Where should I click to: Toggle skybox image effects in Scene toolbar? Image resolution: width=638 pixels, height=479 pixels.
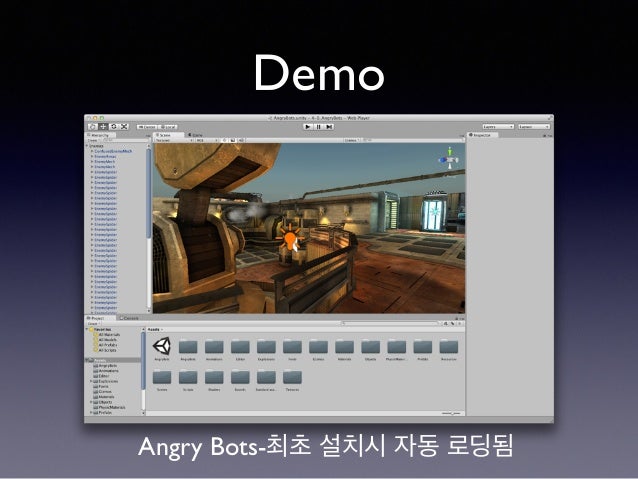(x=233, y=140)
